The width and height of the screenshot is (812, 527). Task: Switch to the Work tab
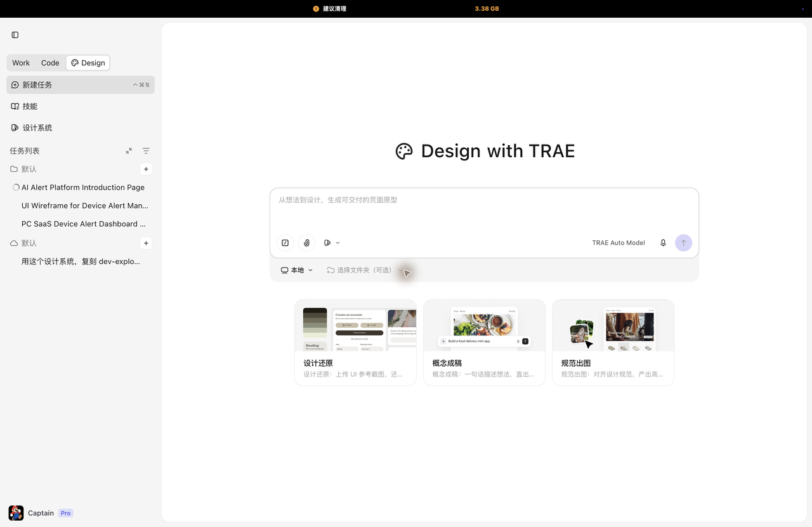tap(21, 63)
